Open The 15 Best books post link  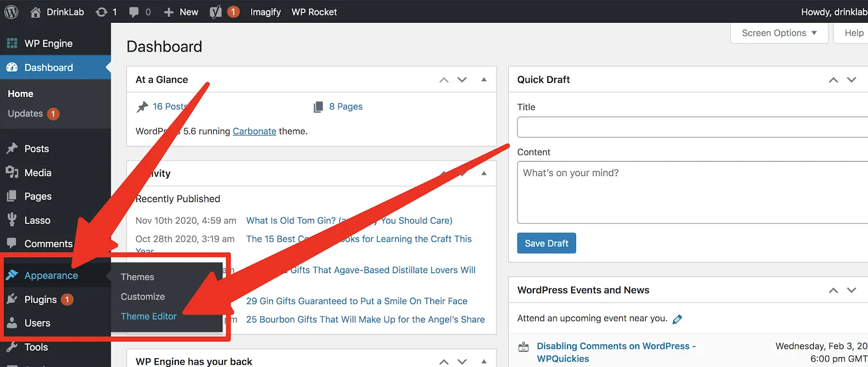(x=359, y=239)
